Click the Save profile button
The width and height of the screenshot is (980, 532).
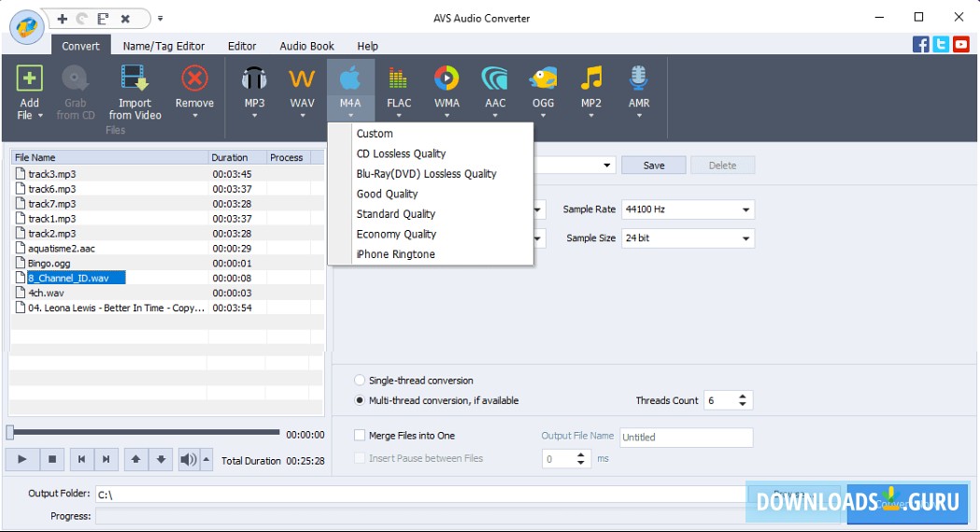pyautogui.click(x=654, y=165)
